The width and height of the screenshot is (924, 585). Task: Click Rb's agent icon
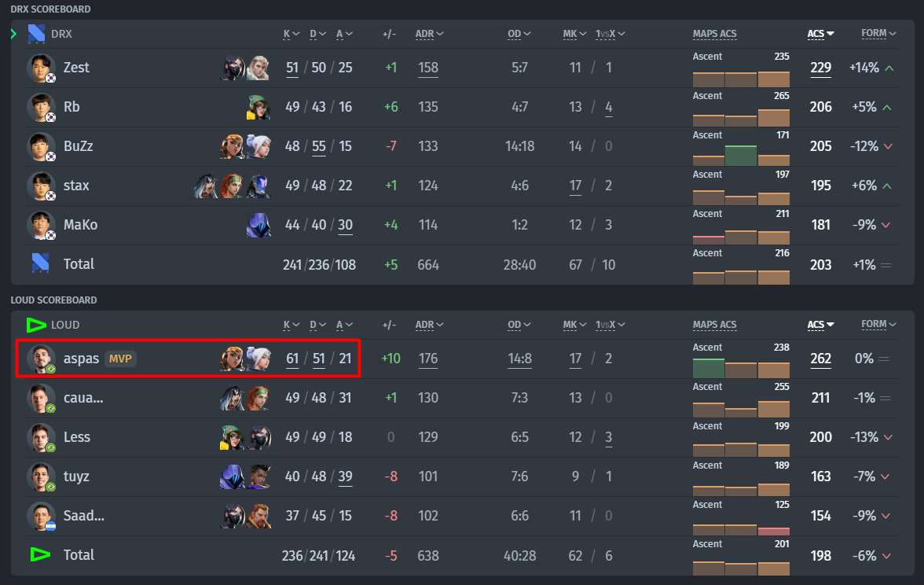coord(258,107)
